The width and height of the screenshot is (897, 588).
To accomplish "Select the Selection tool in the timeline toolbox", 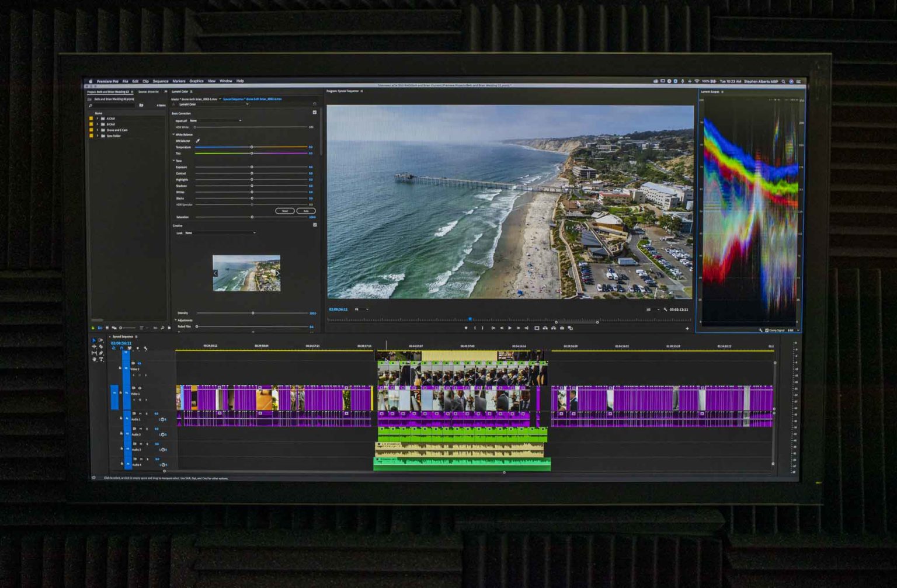I will click(x=93, y=340).
